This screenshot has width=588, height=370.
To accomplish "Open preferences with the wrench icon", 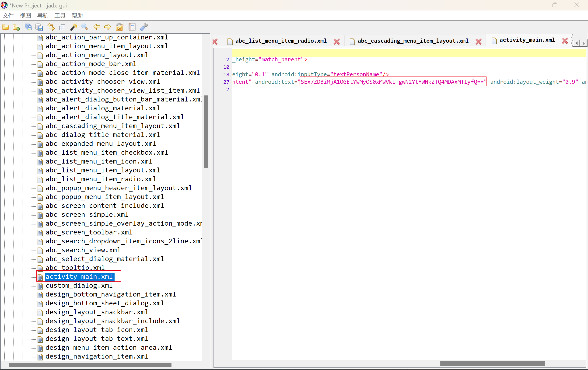I will [x=144, y=27].
